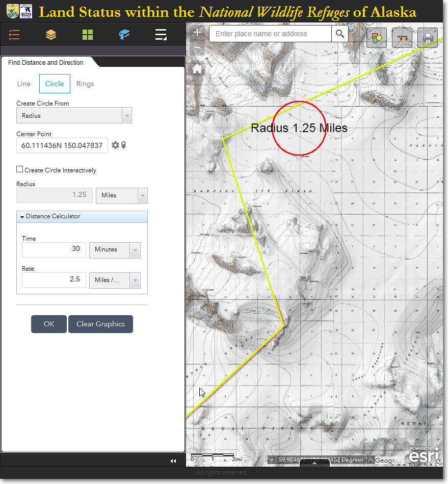Open the Draw shapes widget
The height and width of the screenshot is (484, 448).
coord(377,38)
